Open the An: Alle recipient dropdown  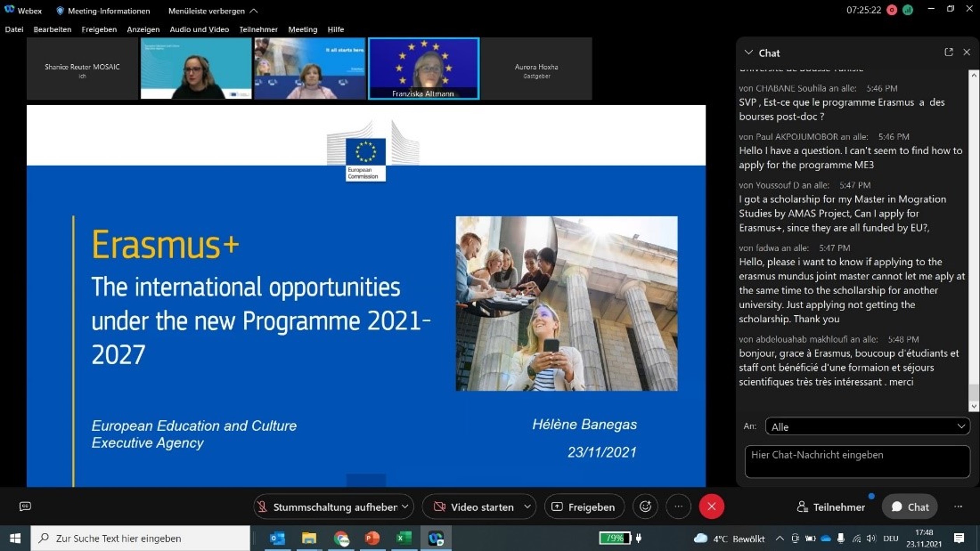coord(867,427)
